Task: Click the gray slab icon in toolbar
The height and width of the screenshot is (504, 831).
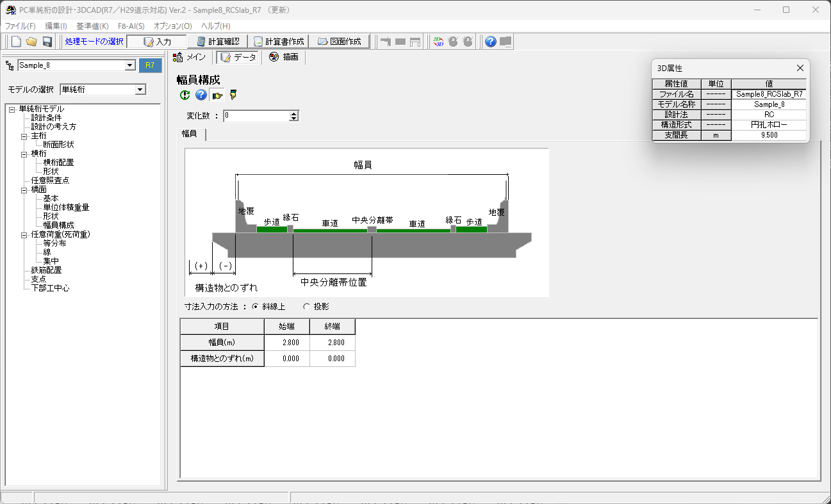Action: click(400, 42)
